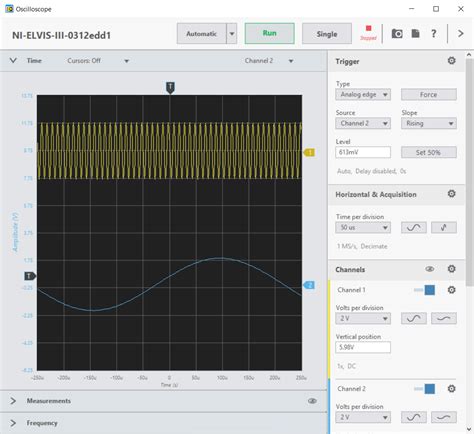474x434 pixels.
Task: Click Channel 1 flatten waveform scale icon
Action: click(444, 318)
